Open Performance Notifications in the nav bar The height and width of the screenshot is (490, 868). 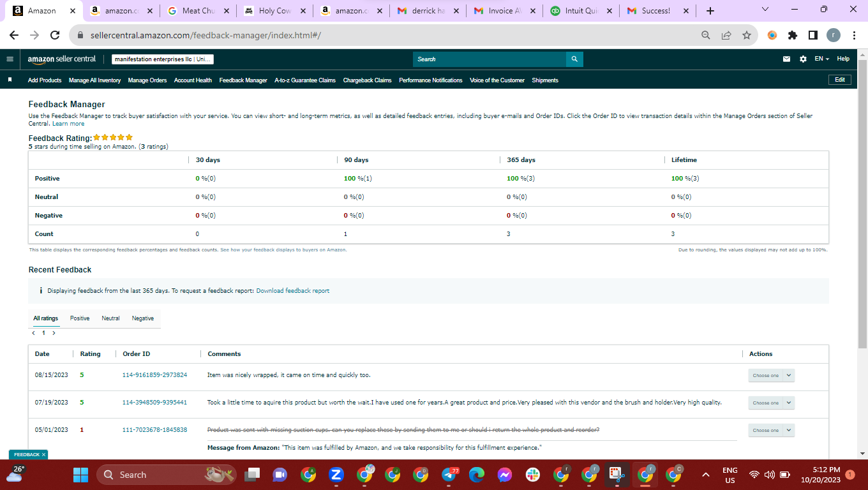431,80
